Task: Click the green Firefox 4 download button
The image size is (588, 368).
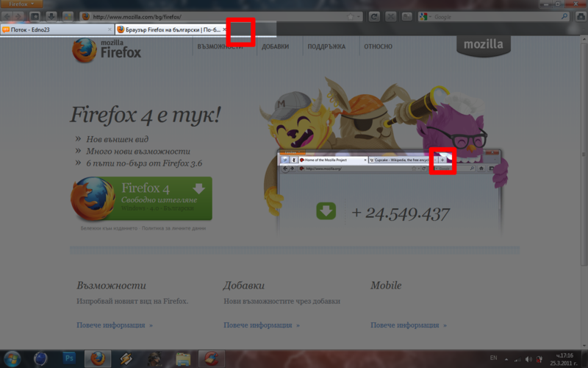Action: coord(141,198)
